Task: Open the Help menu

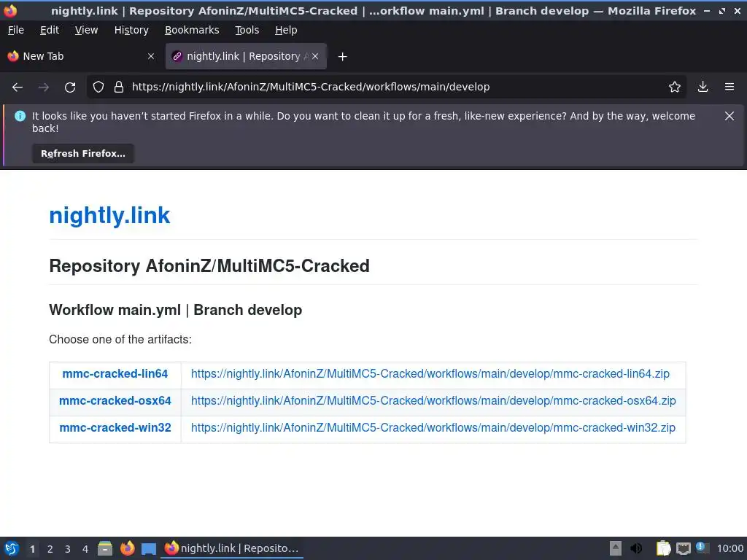Action: [286, 30]
